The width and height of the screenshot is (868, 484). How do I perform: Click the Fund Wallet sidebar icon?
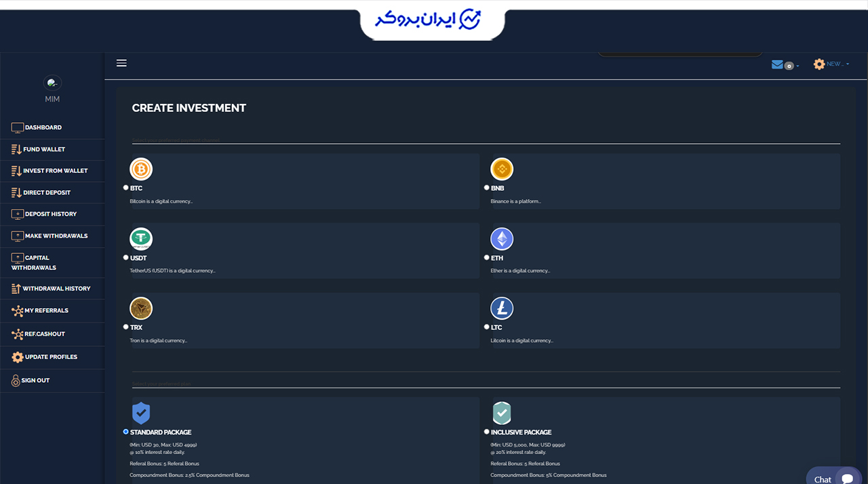point(16,149)
